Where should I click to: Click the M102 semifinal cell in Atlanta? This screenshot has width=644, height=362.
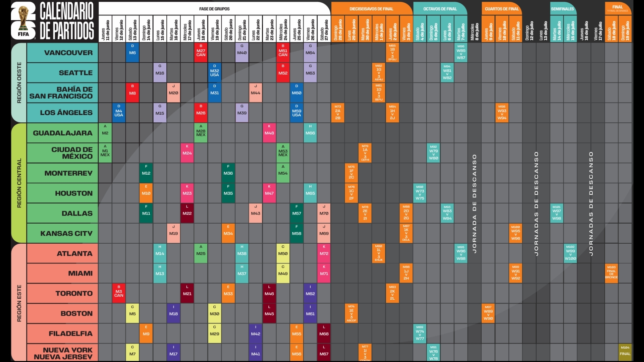pyautogui.click(x=570, y=253)
